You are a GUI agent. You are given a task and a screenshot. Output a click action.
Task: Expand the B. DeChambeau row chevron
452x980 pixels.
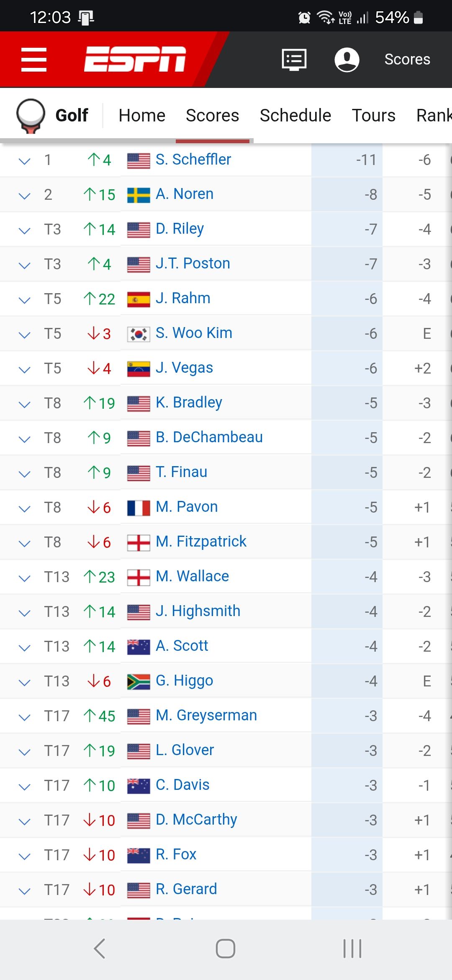[25, 438]
